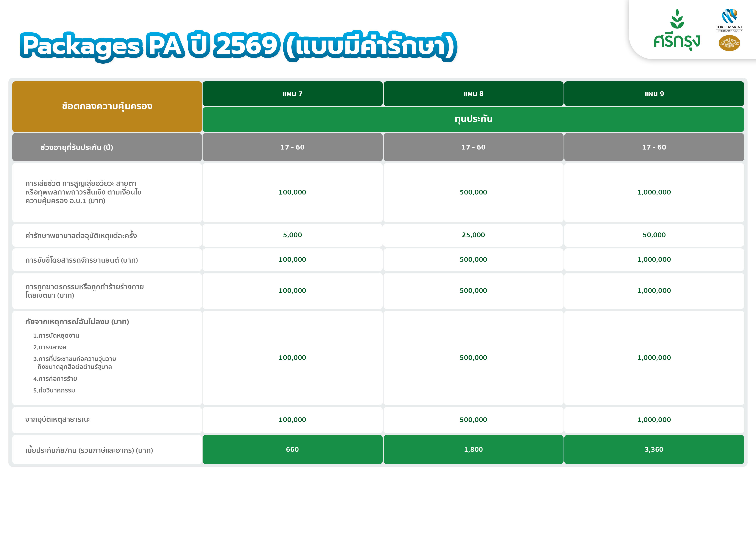Click the 3,360 premium cell for plan 9
This screenshot has height=535, width=756.
click(x=654, y=450)
